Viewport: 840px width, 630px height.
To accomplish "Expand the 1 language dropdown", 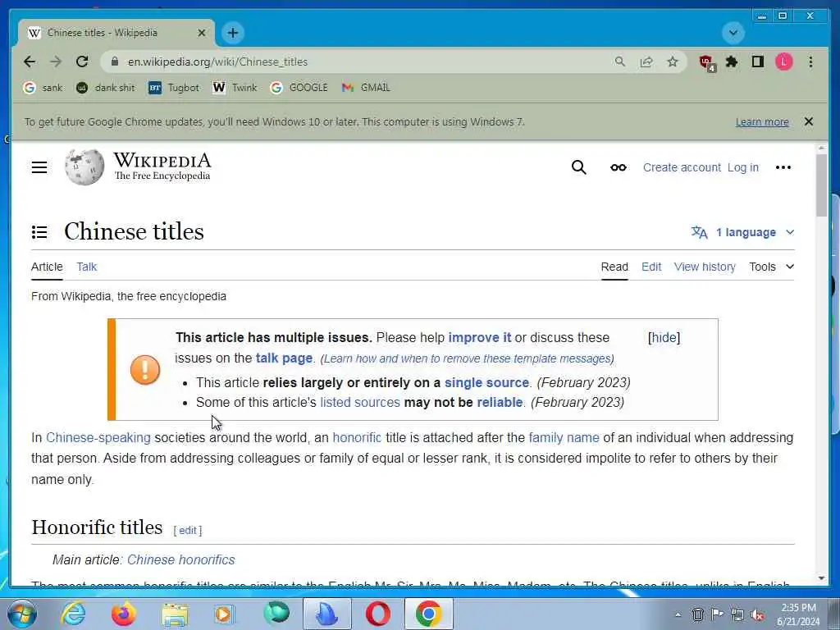I will point(742,232).
